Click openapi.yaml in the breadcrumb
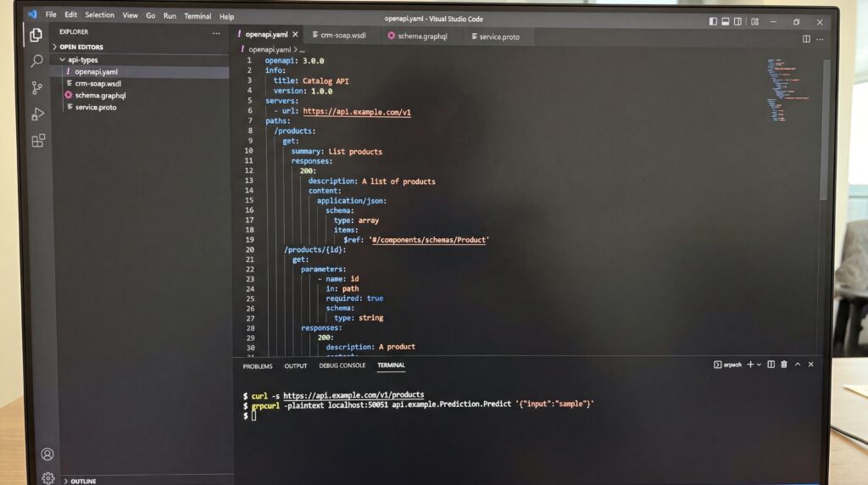 [269, 49]
